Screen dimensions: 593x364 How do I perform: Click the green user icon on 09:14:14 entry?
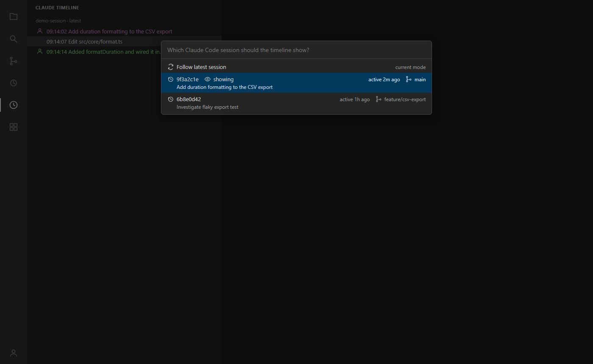pyautogui.click(x=40, y=52)
